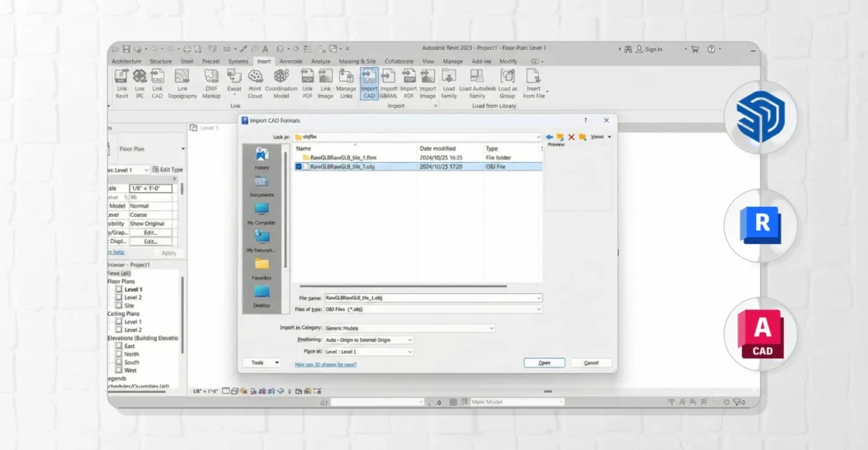Expand the File name dropdown

[538, 297]
